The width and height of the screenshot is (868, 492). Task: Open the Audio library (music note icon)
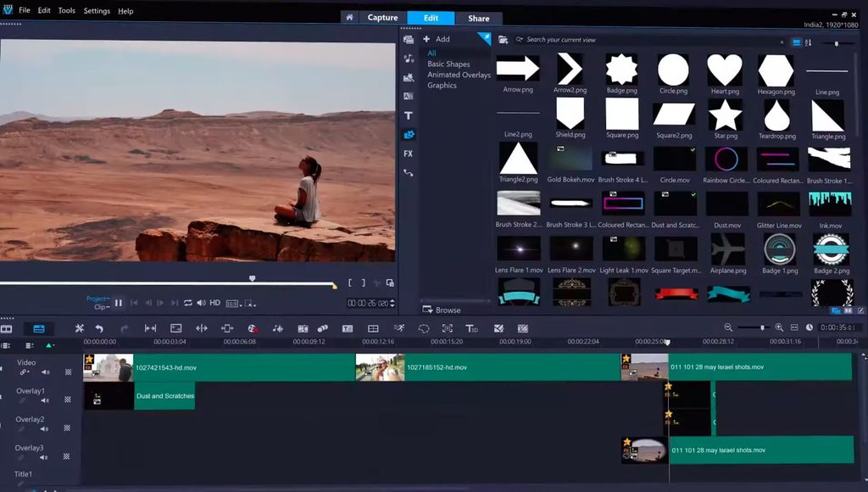(409, 59)
